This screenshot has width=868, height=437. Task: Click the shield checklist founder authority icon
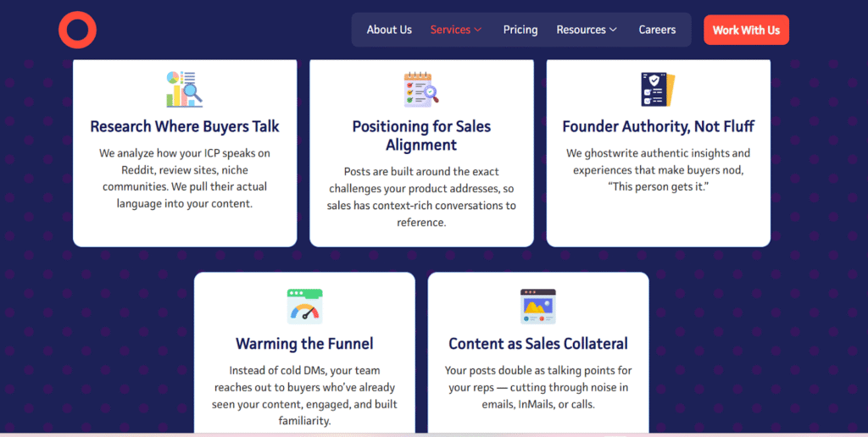(658, 89)
